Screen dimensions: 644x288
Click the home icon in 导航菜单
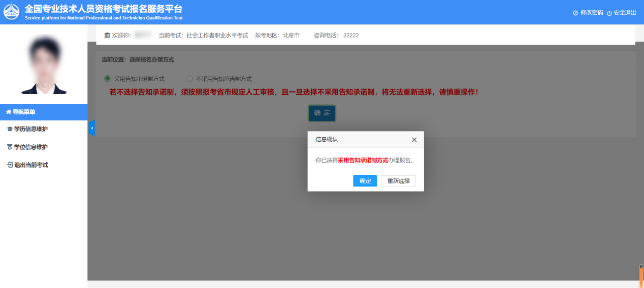click(x=9, y=112)
